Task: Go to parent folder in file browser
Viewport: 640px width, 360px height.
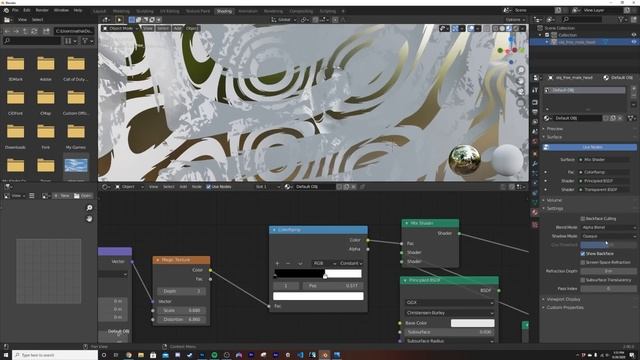Action: (25, 31)
